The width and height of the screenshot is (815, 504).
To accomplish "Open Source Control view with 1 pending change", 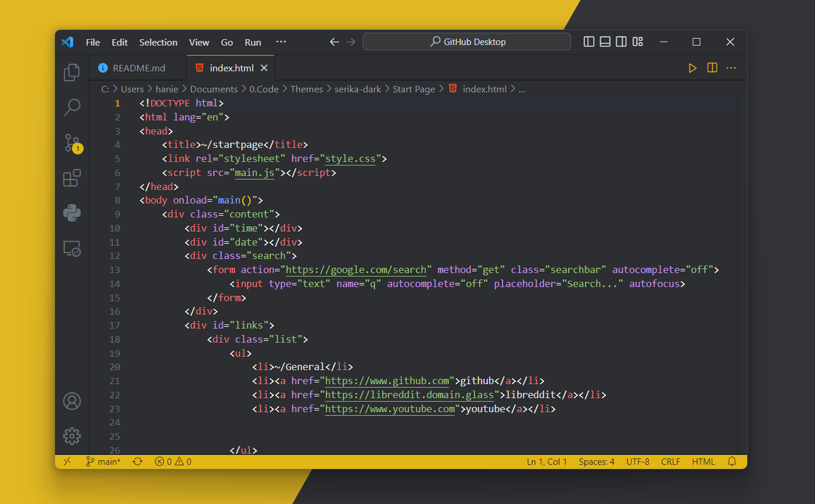I will [73, 143].
